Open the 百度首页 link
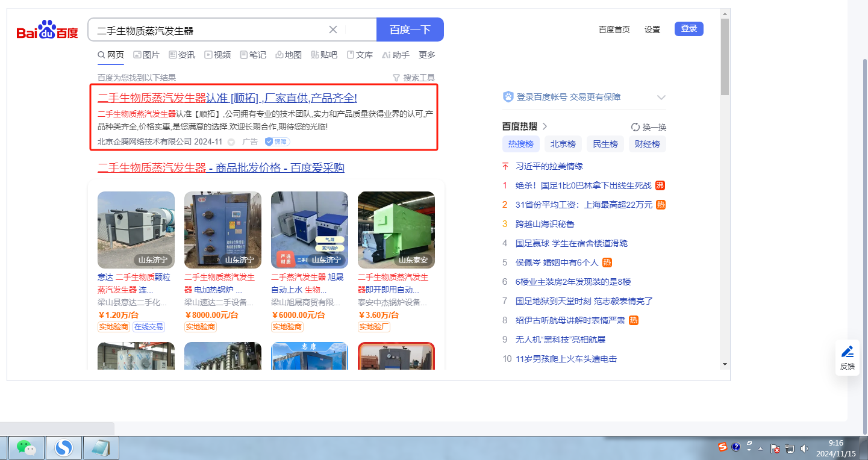This screenshot has height=460, width=868. pyautogui.click(x=614, y=30)
